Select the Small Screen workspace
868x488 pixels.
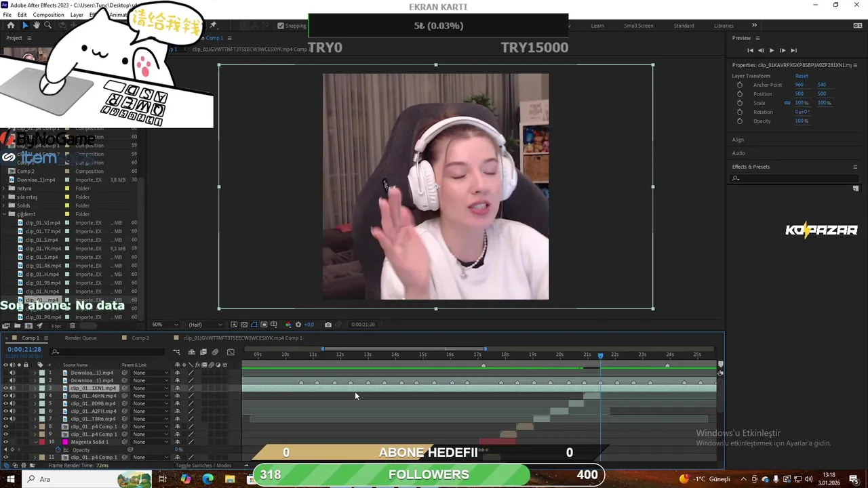639,26
